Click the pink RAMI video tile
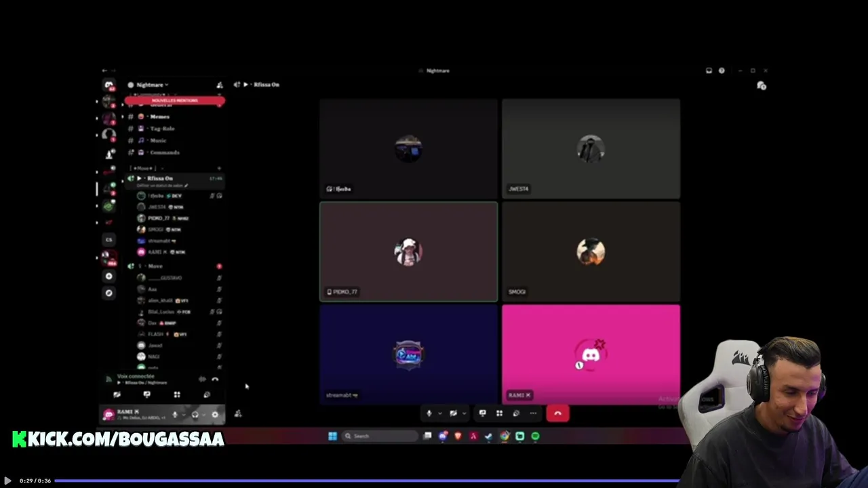The width and height of the screenshot is (868, 488). pyautogui.click(x=591, y=354)
